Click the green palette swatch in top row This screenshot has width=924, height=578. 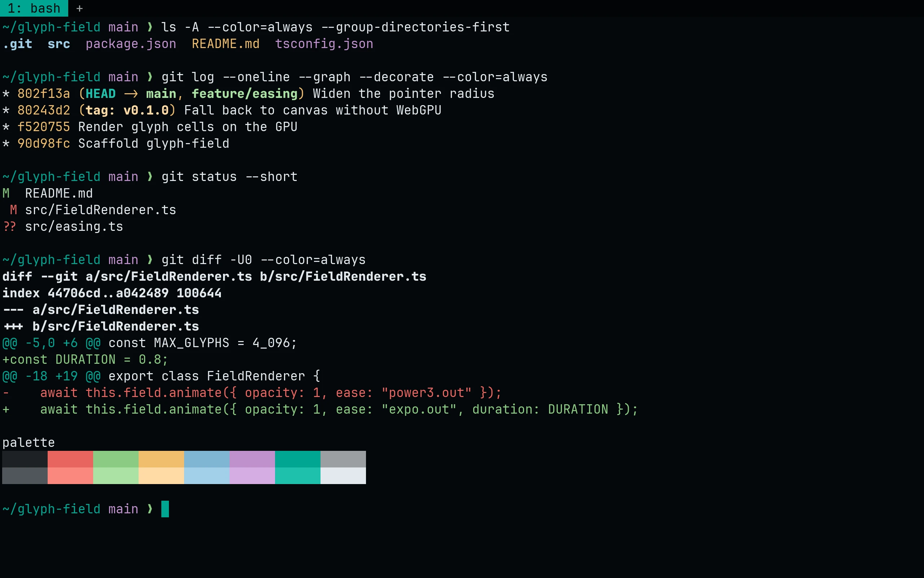pyautogui.click(x=116, y=459)
